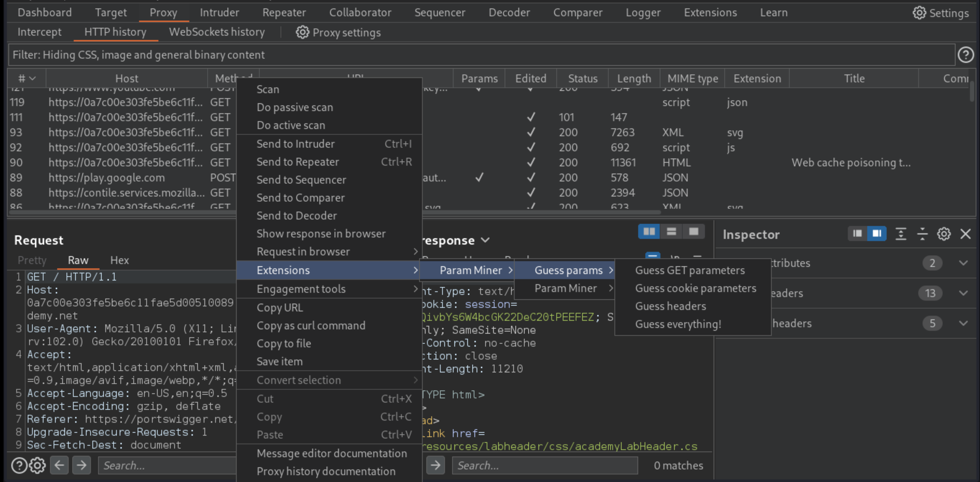
Task: Select the Raw request view tab
Action: click(x=78, y=260)
